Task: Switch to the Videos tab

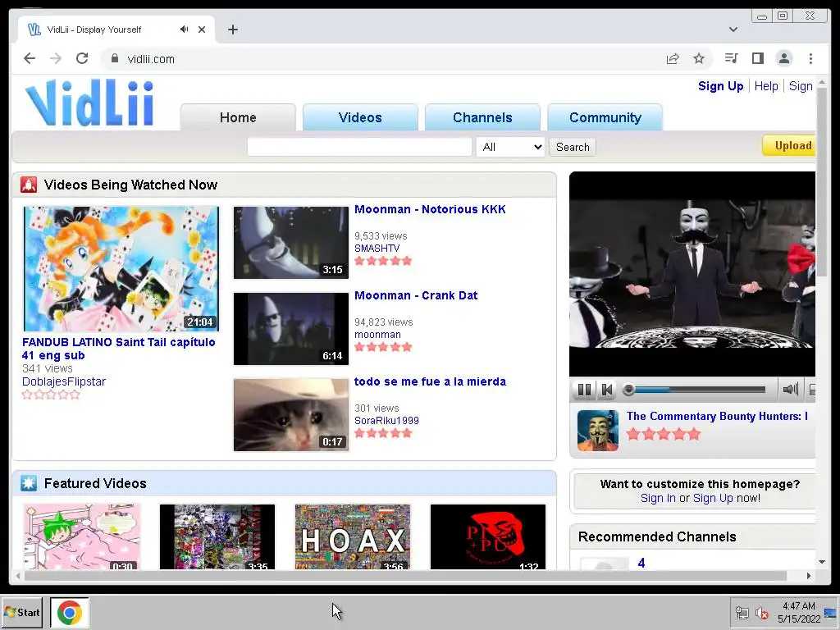Action: click(x=360, y=117)
